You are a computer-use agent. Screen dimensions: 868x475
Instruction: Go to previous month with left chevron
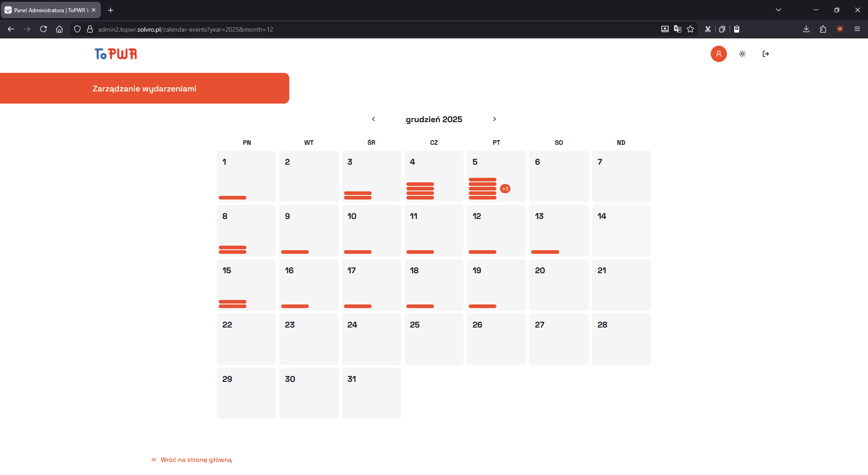click(373, 119)
